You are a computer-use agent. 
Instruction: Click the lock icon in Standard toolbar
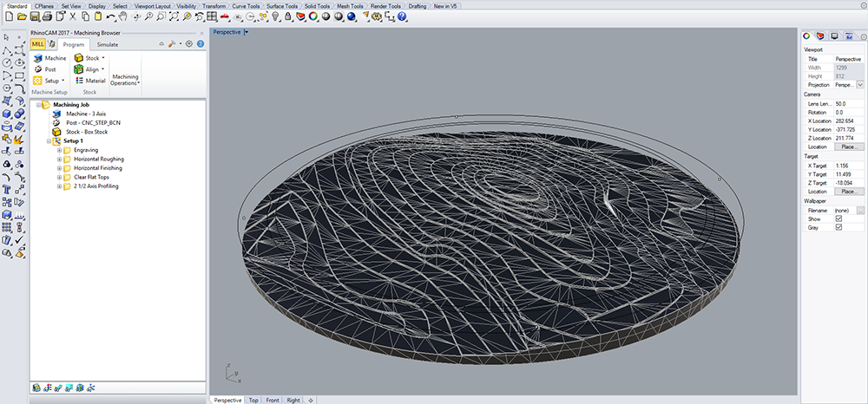(x=289, y=16)
